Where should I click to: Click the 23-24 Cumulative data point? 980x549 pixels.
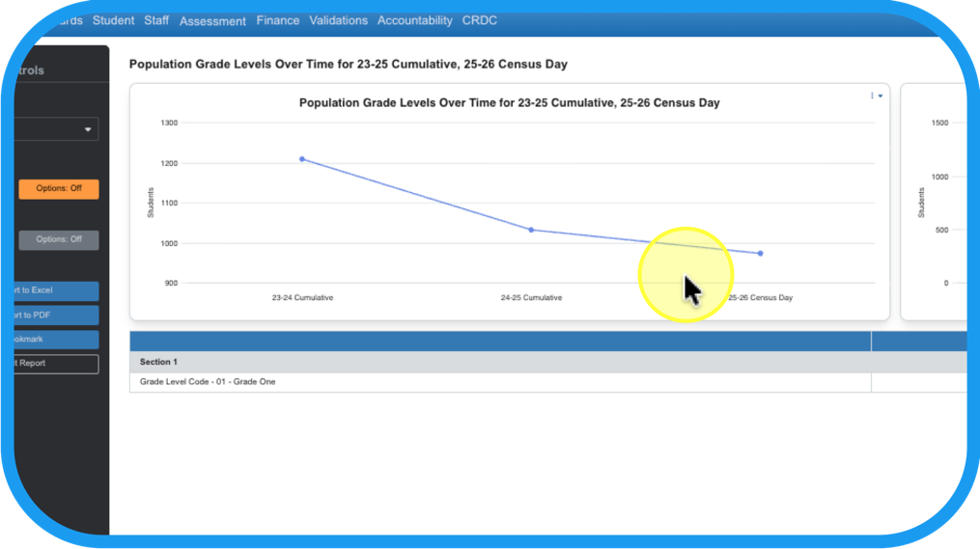pyautogui.click(x=302, y=159)
